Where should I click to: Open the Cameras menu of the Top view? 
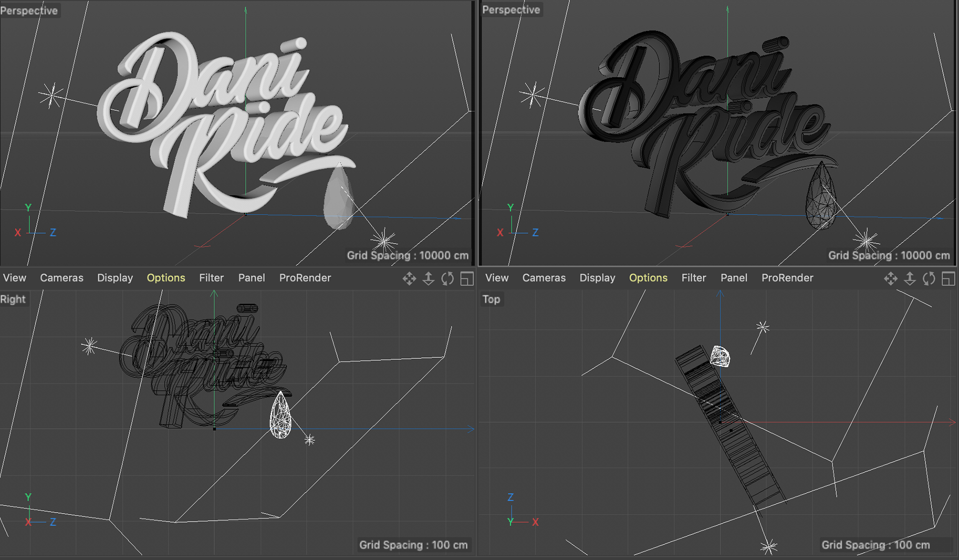(x=544, y=278)
